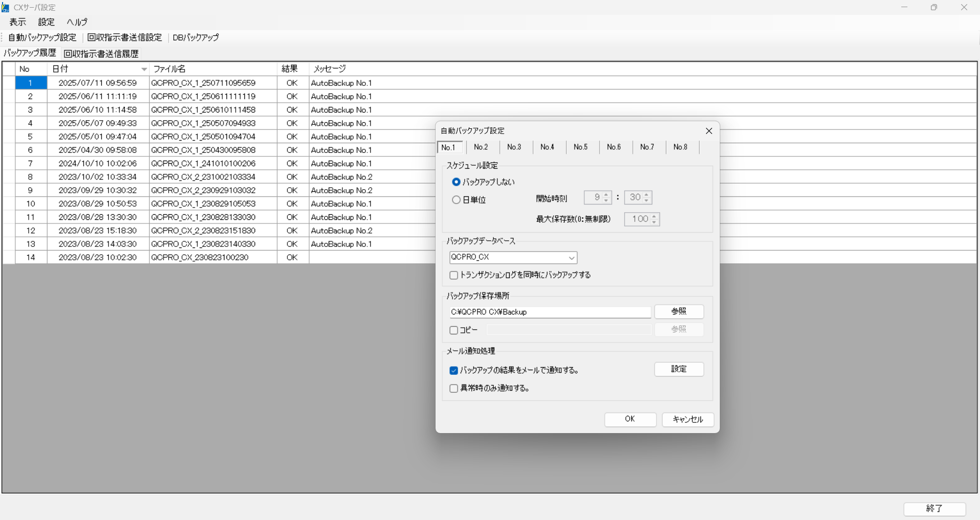
Task: Click the 開始時刻 minute stepper showing 30
Action: (x=638, y=197)
